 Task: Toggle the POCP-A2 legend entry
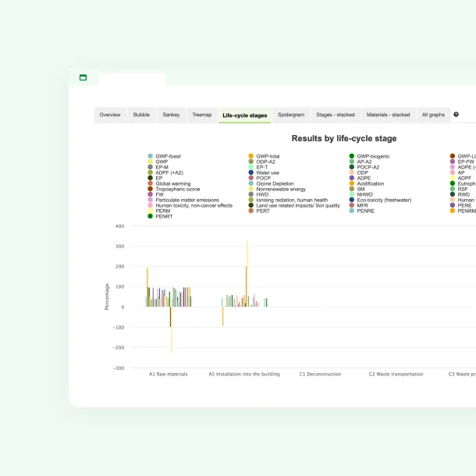(364, 167)
